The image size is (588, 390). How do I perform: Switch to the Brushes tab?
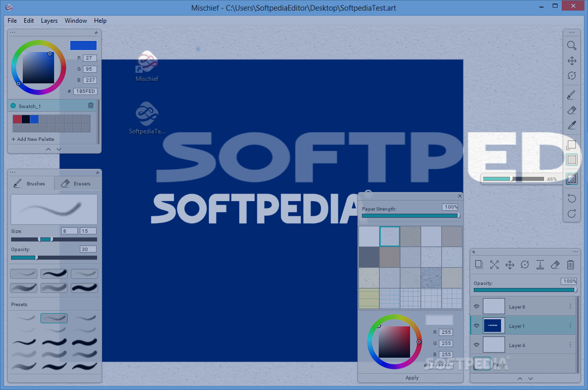pos(31,183)
